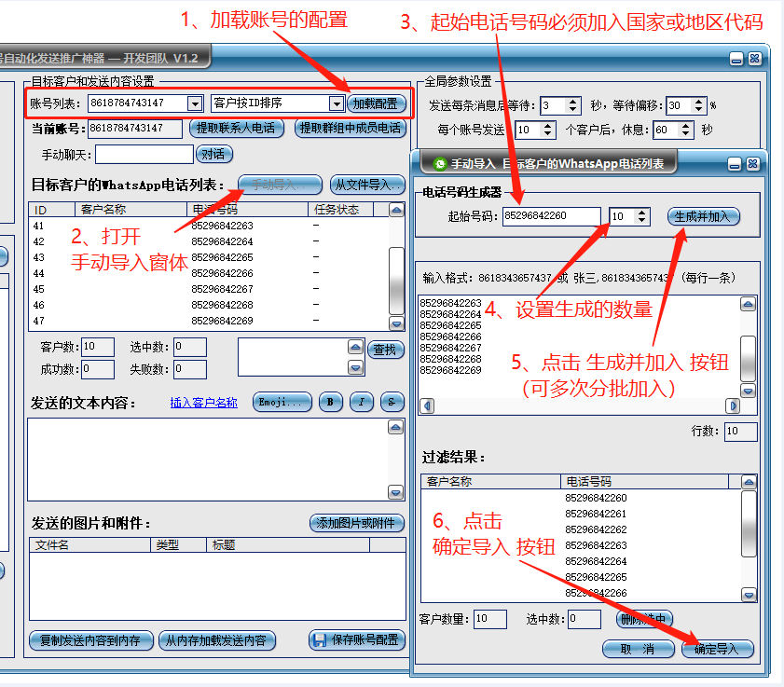The height and width of the screenshot is (687, 784).
Task: Increase 发送每条消息后等待 seconds spinner
Action: (573, 102)
